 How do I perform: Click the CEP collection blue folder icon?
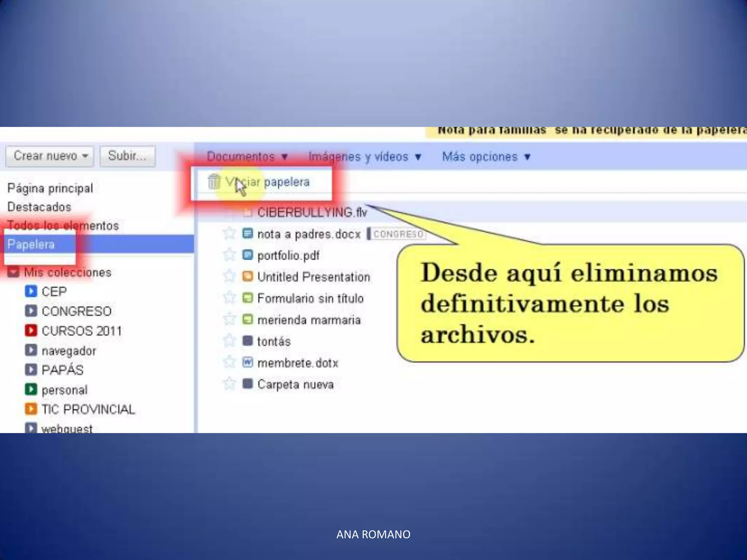pyautogui.click(x=31, y=291)
